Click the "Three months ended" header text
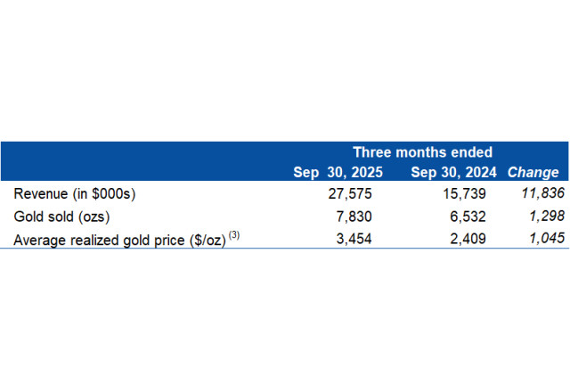Image resolution: width=570 pixels, height=392 pixels. point(422,152)
